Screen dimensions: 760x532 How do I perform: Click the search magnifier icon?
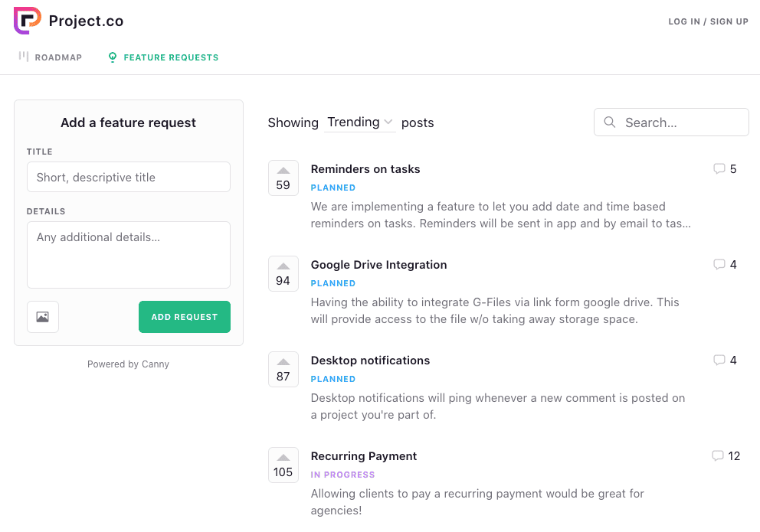pyautogui.click(x=610, y=122)
